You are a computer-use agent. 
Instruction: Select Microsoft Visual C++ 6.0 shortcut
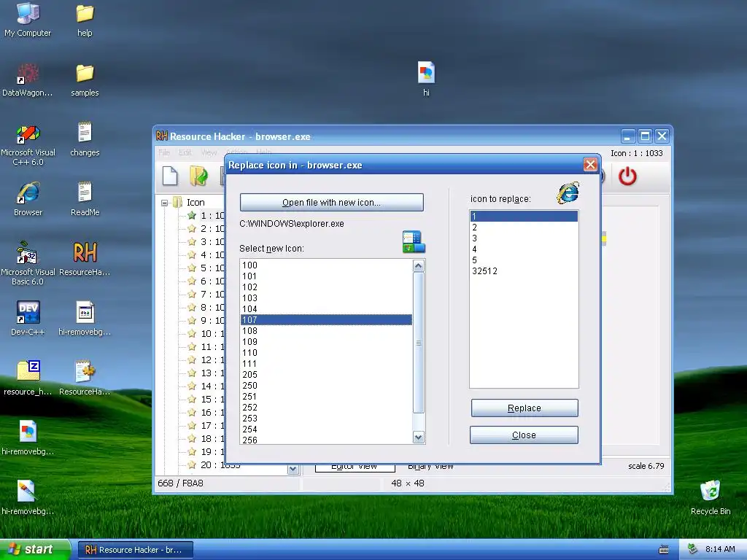pos(28,145)
